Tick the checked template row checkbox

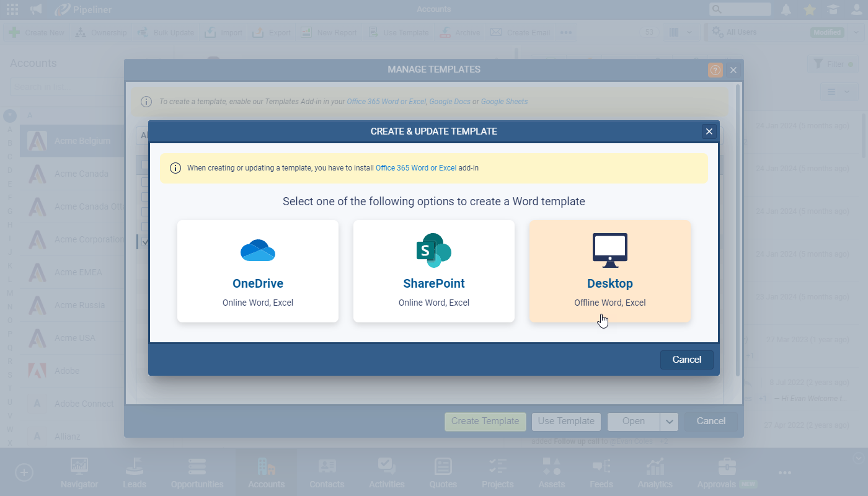click(x=145, y=242)
